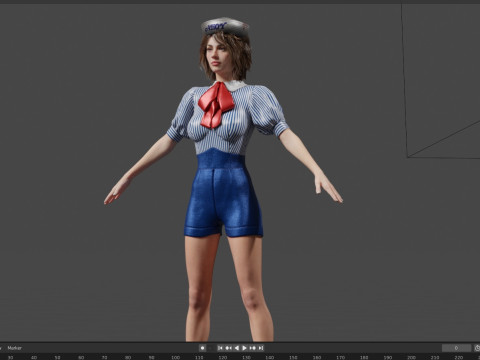480x360 pixels.
Task: Click frame 50 on the timeline ruler
Action: pos(57,357)
